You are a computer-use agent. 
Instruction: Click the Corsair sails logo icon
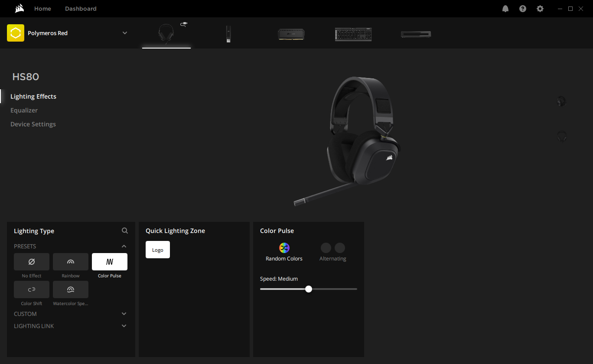[x=19, y=9]
